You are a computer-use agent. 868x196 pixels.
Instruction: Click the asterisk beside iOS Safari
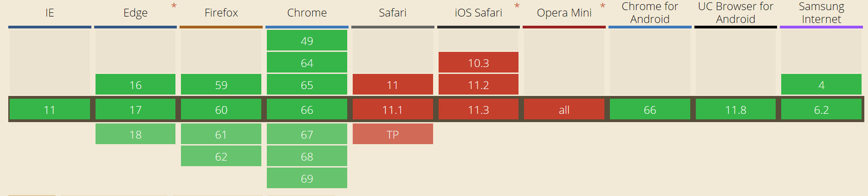[517, 6]
